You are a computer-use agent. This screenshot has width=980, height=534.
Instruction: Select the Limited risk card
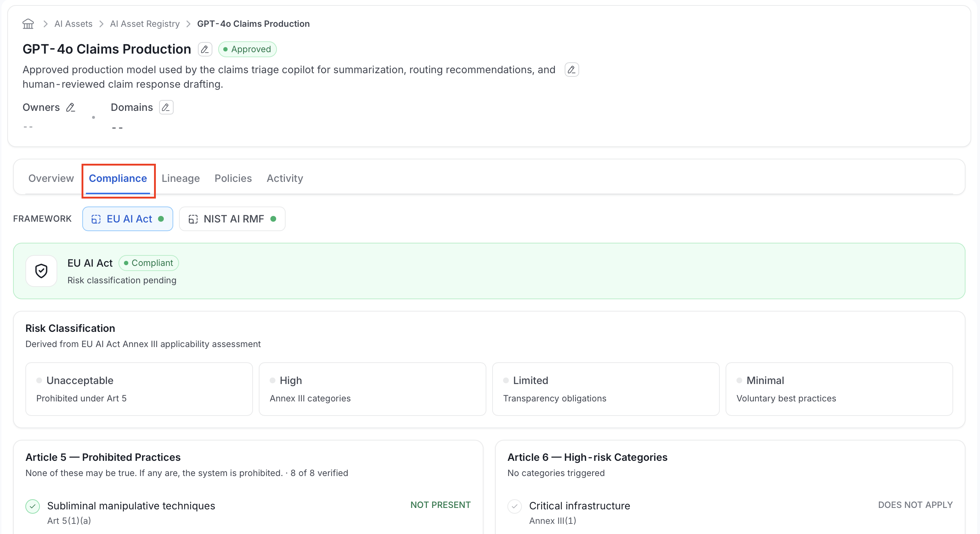[606, 389]
